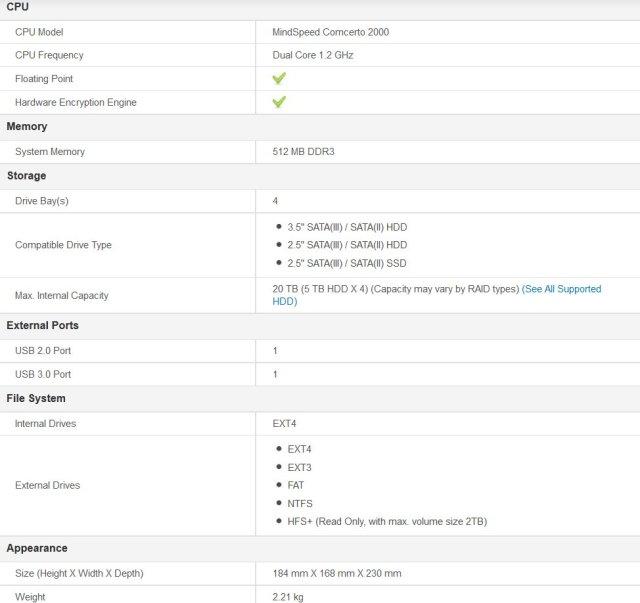Viewport: 640px width, 603px height.
Task: Select the Floating Point label
Action: point(44,79)
